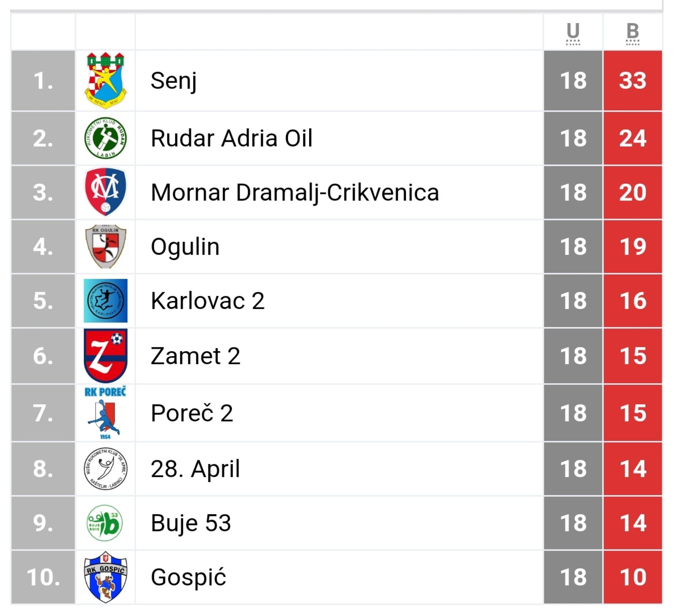Open the Gospić team link
The width and height of the screenshot is (674, 616).
tap(188, 577)
